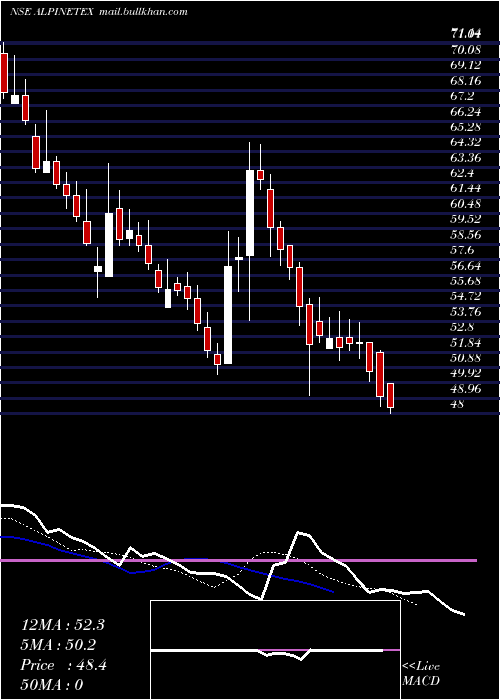Select the 69.12 price axis label

(x=466, y=65)
